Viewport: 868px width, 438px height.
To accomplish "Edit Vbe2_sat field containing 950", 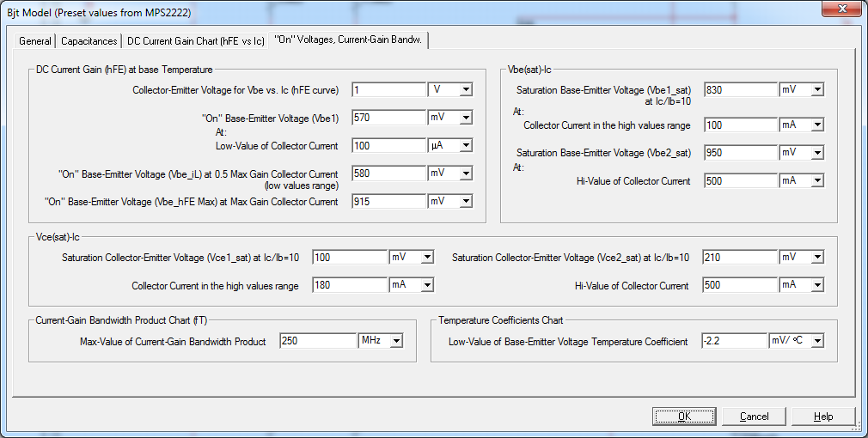I will pos(741,153).
